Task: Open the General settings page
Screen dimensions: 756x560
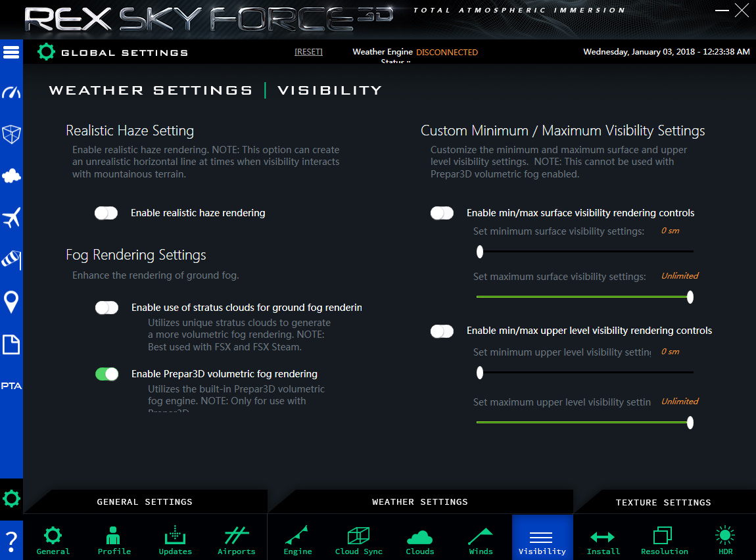Action: click(x=53, y=540)
